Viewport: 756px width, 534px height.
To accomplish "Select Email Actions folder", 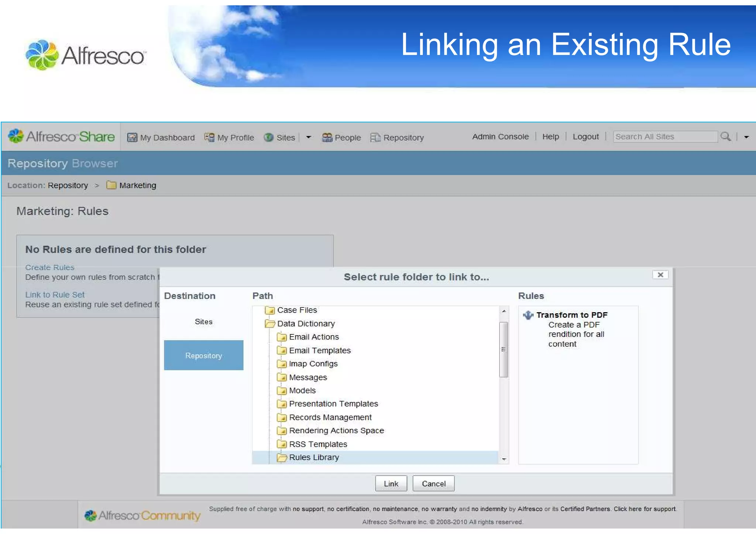I will [314, 337].
